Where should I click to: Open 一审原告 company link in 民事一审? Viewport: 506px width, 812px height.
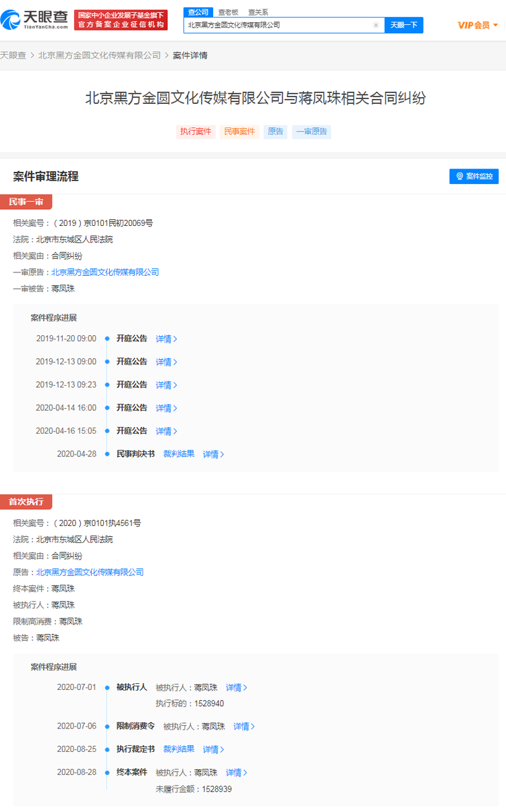coord(105,272)
